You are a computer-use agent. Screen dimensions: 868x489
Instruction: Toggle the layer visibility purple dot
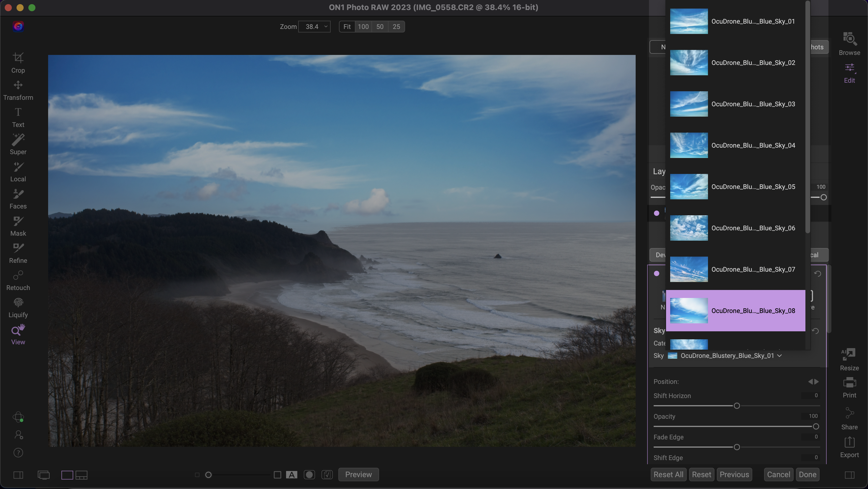pyautogui.click(x=656, y=213)
